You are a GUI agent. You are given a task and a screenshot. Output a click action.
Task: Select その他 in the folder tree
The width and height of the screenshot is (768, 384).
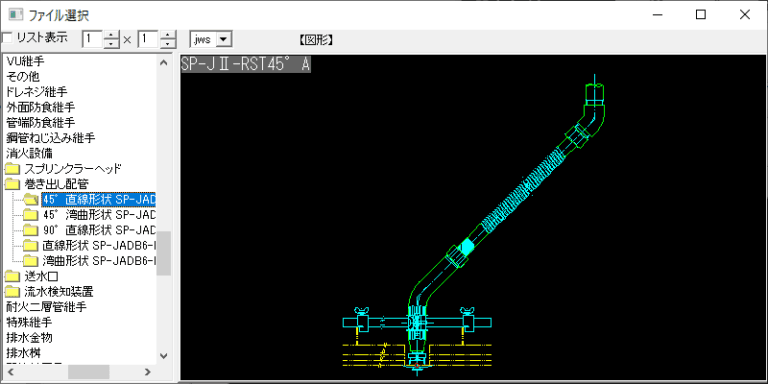[23, 76]
